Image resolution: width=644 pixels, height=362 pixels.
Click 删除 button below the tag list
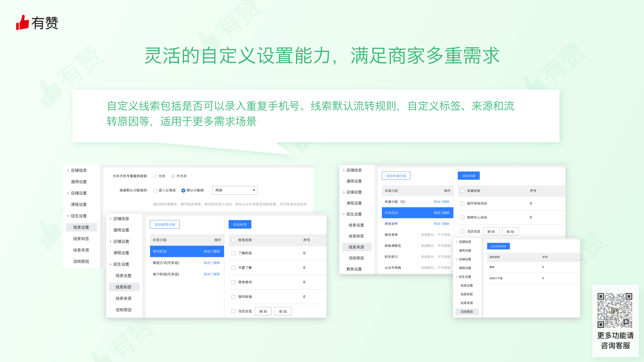263,311
